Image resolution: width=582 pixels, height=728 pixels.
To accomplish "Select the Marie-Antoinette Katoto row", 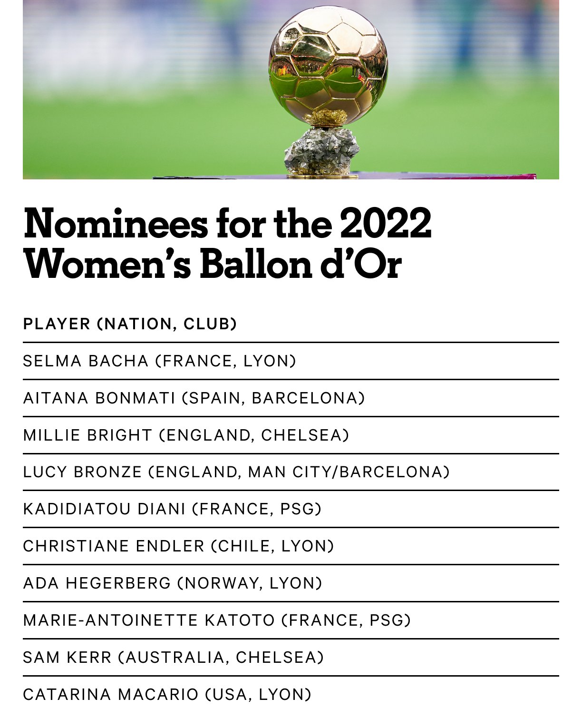I will [291, 620].
